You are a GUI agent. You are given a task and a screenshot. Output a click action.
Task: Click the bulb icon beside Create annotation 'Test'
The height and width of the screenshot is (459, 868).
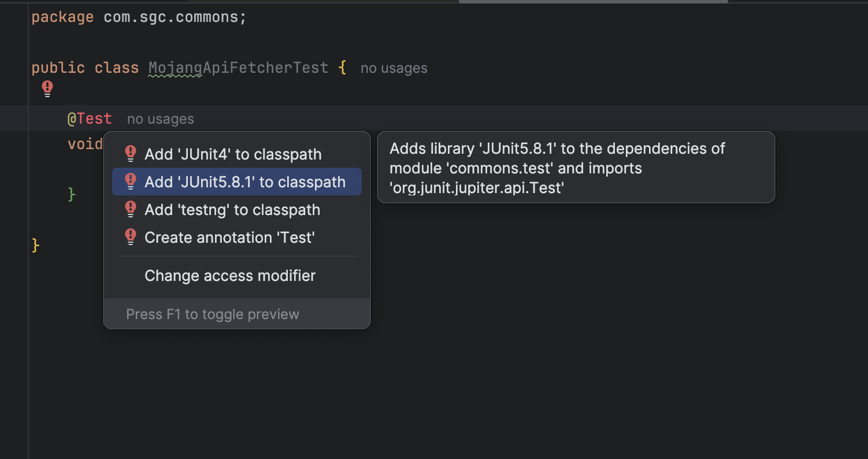(x=131, y=238)
